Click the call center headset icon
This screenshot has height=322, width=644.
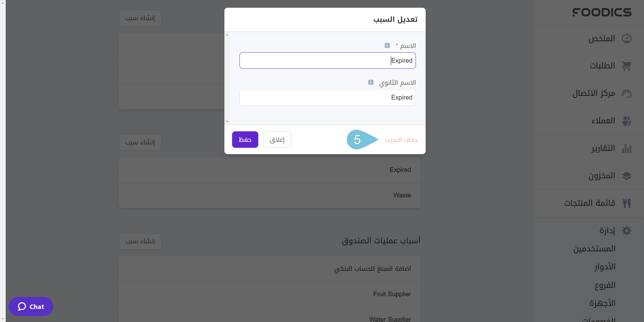tap(627, 93)
